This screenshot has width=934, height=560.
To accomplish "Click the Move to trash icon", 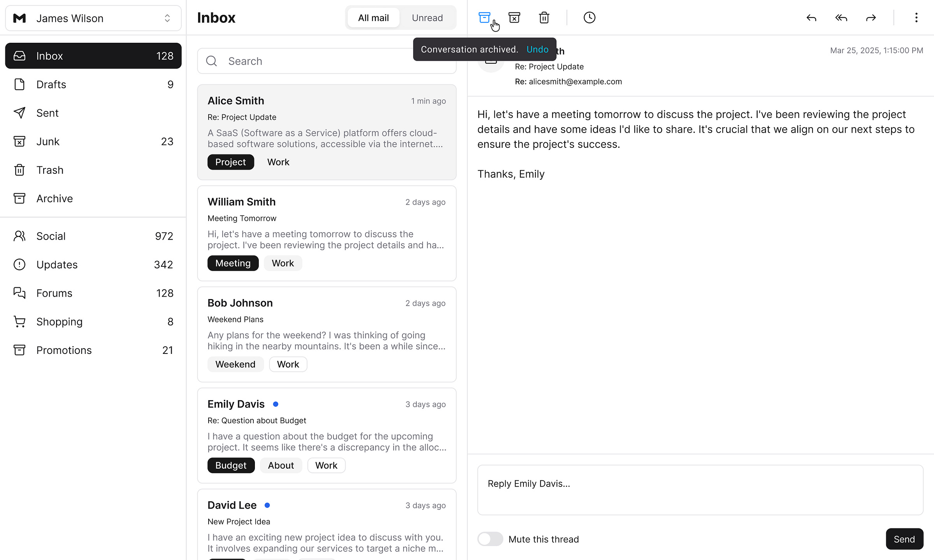I will pyautogui.click(x=544, y=17).
